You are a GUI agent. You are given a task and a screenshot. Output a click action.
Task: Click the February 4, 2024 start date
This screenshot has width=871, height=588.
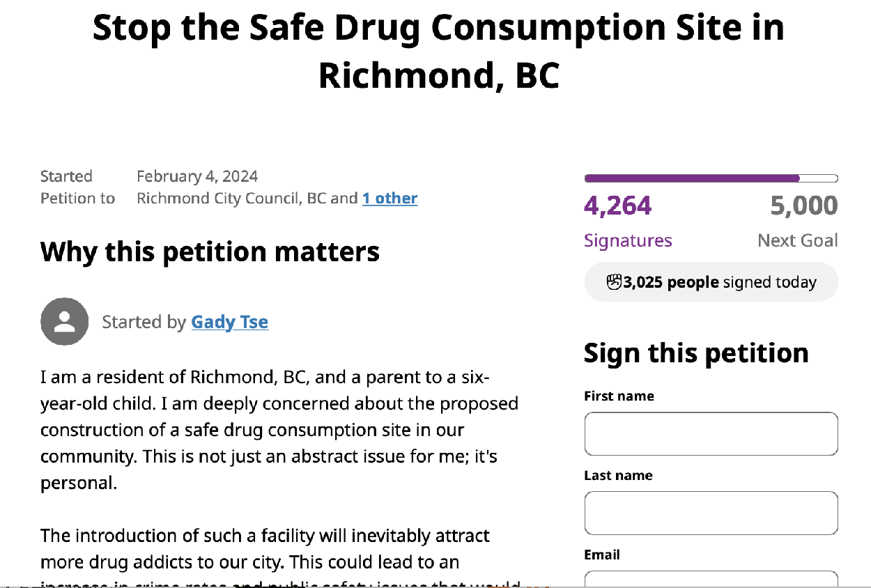(x=197, y=176)
